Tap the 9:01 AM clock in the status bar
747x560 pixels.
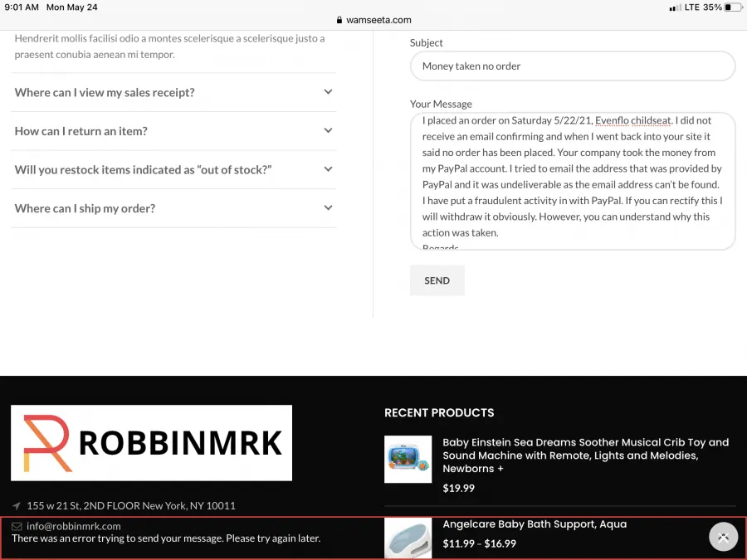coord(22,7)
